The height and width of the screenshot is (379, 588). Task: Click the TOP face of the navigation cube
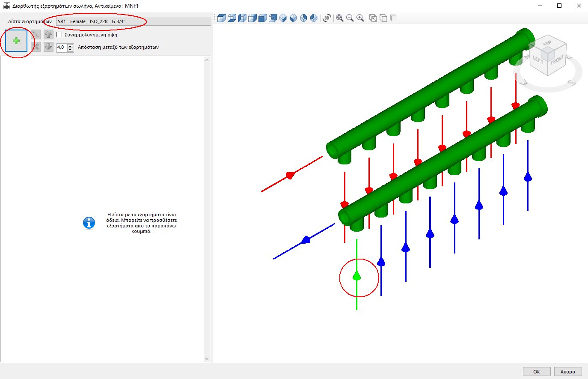pos(548,44)
